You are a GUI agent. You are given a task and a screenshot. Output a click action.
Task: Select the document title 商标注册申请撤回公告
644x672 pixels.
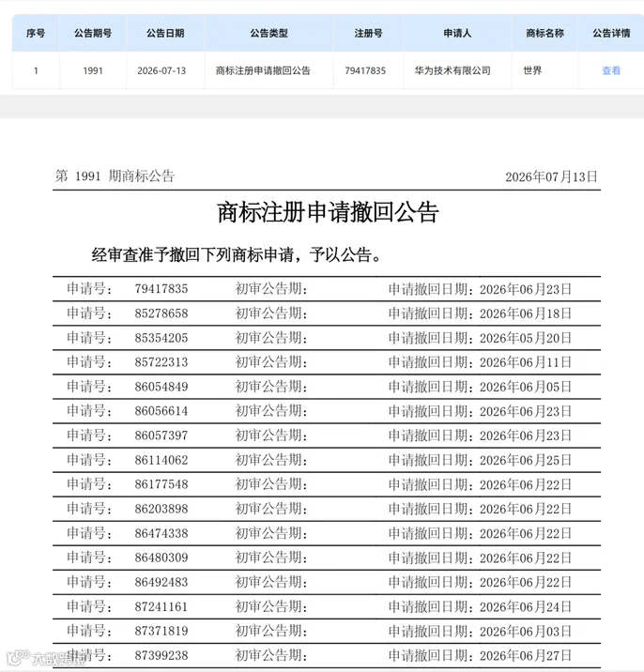[x=328, y=212]
